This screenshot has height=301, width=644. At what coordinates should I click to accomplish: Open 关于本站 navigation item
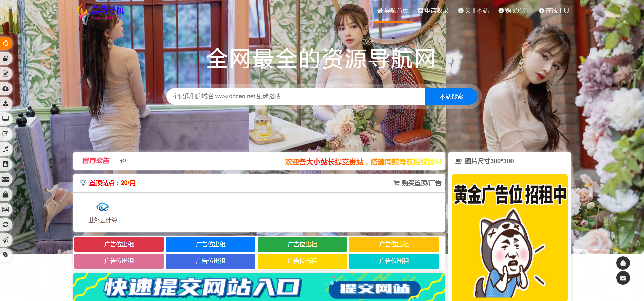tap(473, 11)
